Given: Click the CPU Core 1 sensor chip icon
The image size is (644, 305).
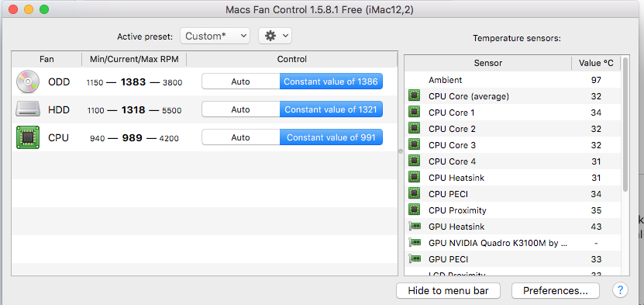Looking at the screenshot, I should [415, 113].
